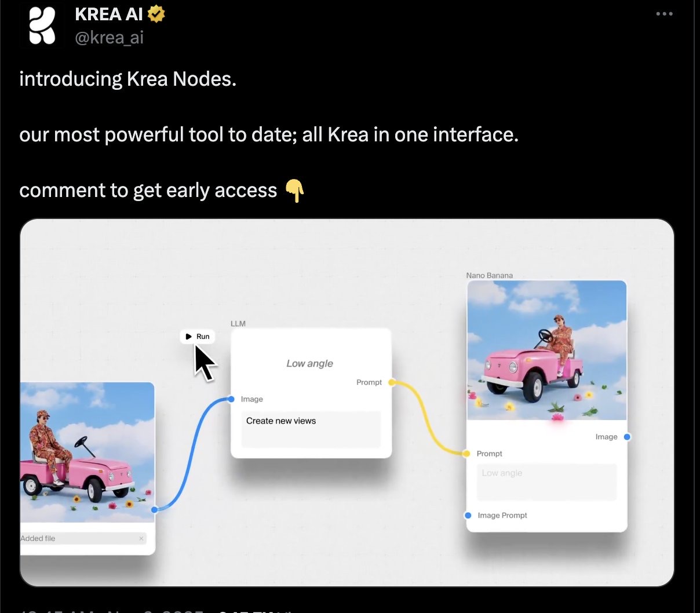Click the Nano Banana output image

[547, 351]
